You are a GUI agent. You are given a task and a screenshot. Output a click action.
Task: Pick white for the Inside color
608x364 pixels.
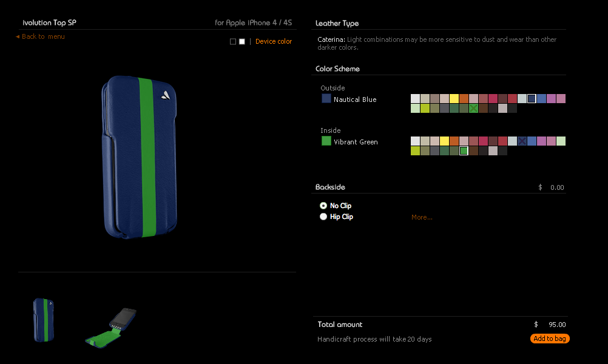pyautogui.click(x=415, y=141)
